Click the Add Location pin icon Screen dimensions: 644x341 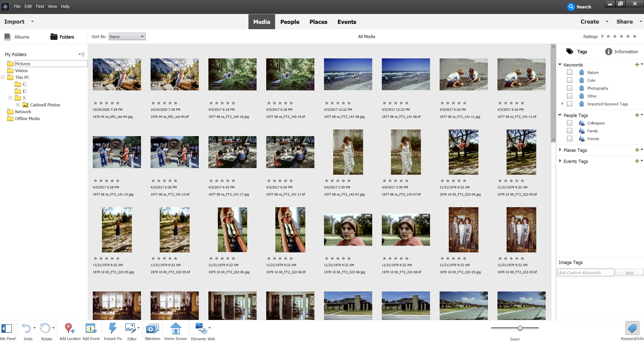[69, 328]
